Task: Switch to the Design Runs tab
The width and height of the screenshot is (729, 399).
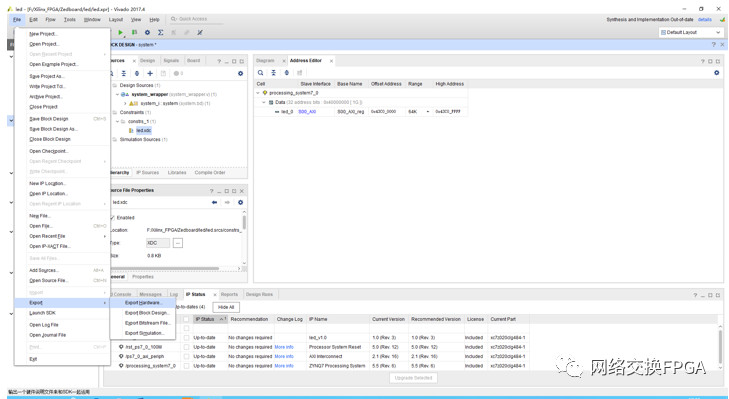Action: [x=259, y=294]
